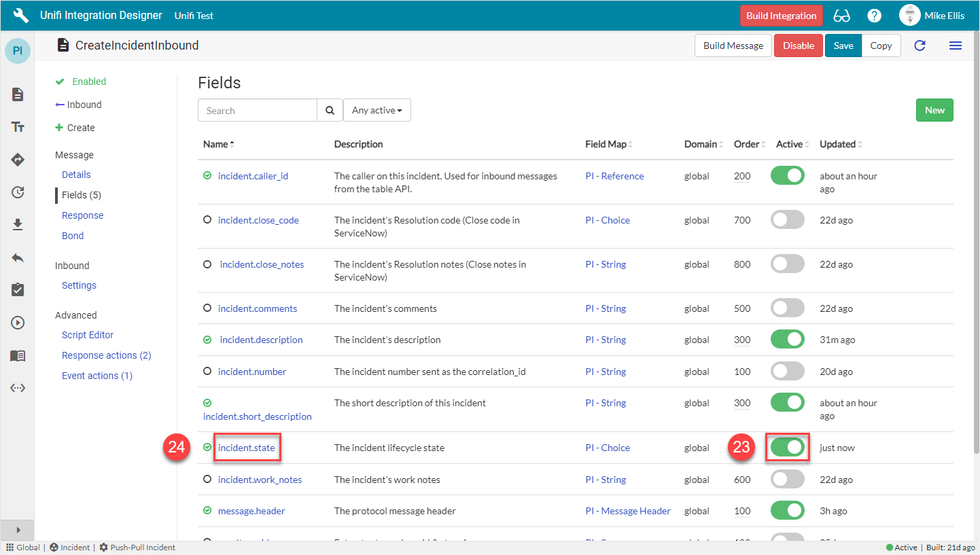Click the refresh icon in the header
Screen dimensions: 980x555
click(920, 46)
